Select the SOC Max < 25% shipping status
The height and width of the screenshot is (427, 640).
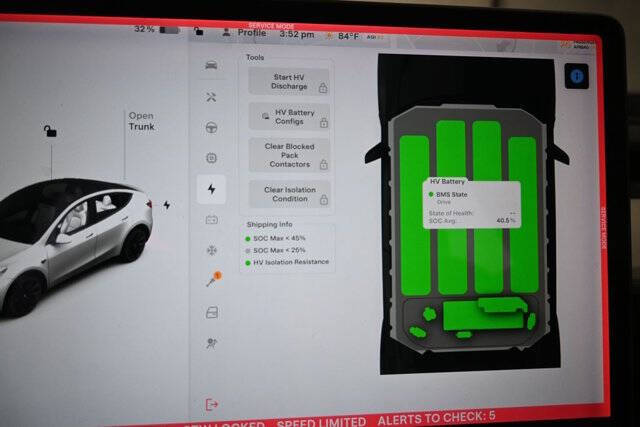coord(276,250)
